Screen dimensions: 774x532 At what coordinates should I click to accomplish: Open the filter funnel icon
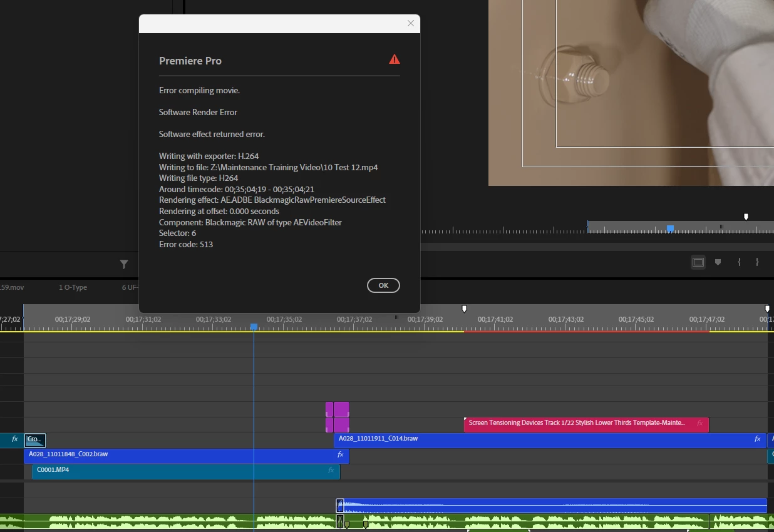[x=124, y=265]
